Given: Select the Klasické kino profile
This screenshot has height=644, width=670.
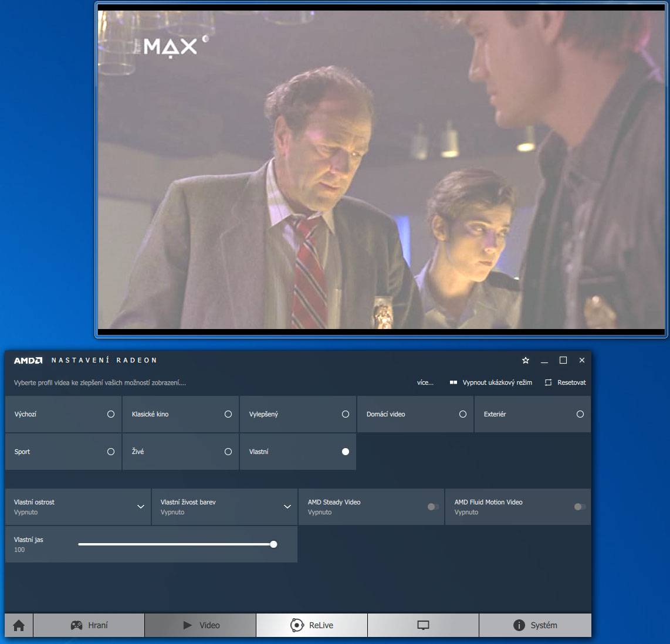Looking at the screenshot, I should click(x=181, y=414).
